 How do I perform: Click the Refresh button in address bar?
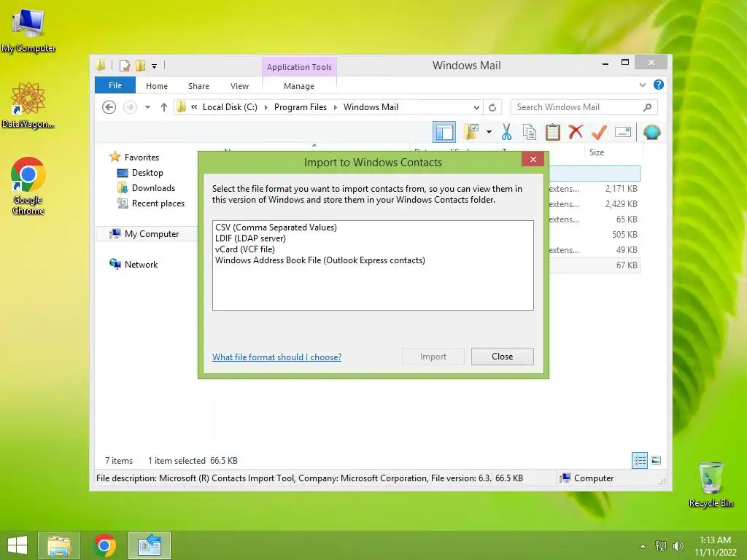coord(492,107)
